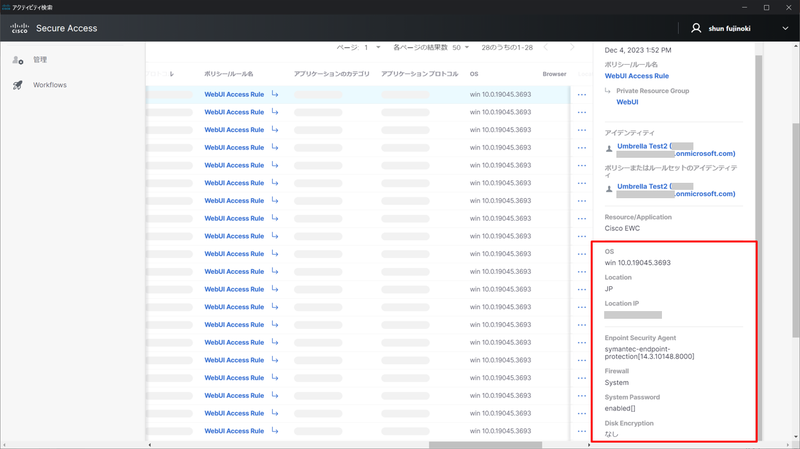The width and height of the screenshot is (800, 449).
Task: Click the Secure Access product title
Action: [66, 29]
